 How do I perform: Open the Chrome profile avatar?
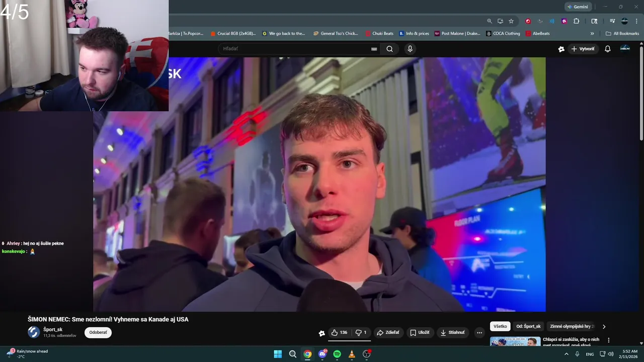624,21
